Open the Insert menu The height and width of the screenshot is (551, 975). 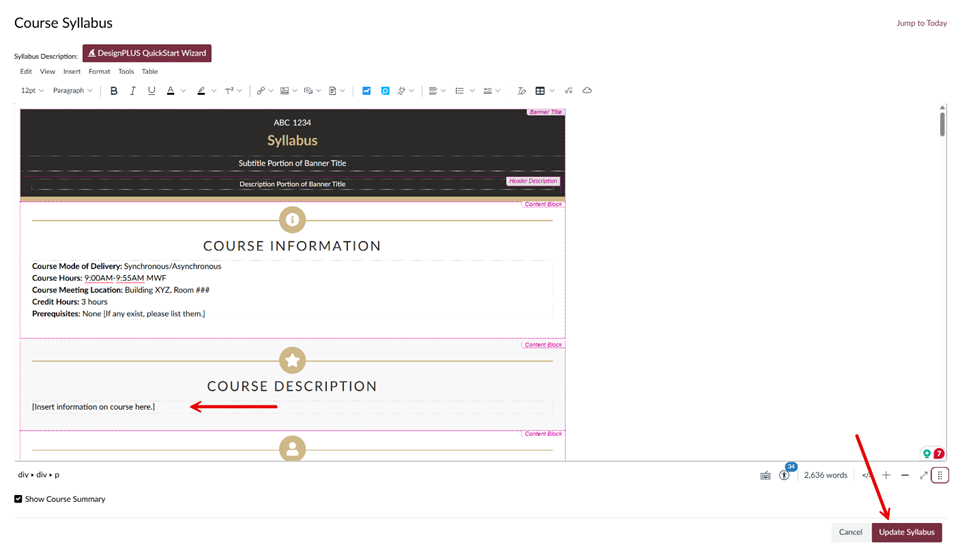click(x=72, y=72)
